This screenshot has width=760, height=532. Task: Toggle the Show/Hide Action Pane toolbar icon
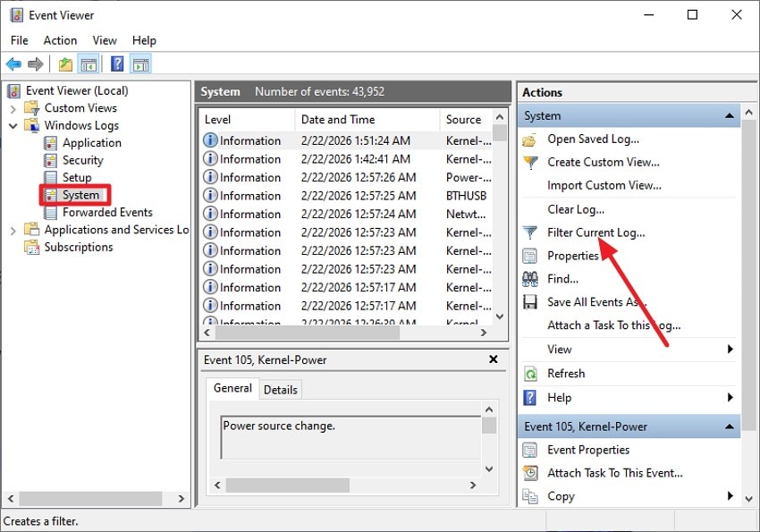141,63
